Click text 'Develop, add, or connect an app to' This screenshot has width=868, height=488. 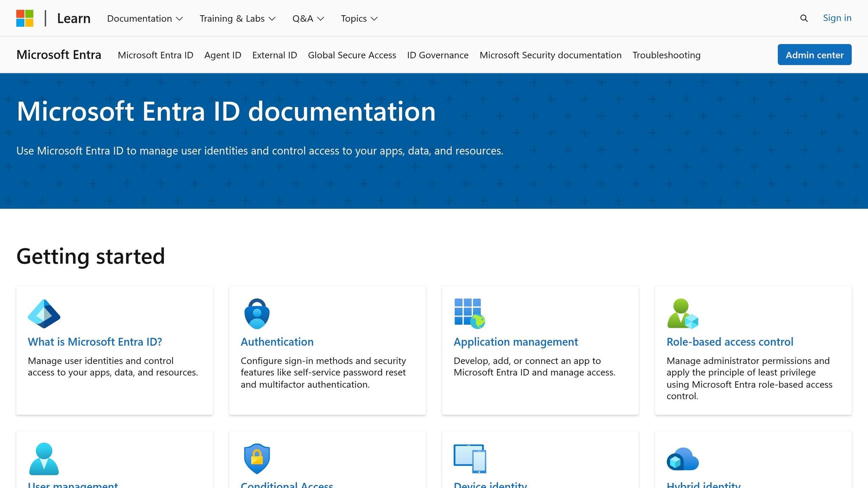coord(527,361)
